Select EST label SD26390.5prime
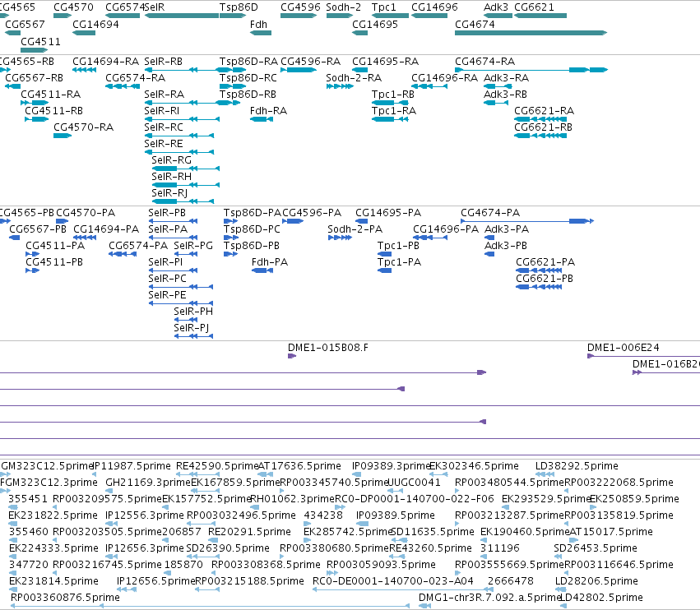The height and width of the screenshot is (610, 700). [228, 548]
